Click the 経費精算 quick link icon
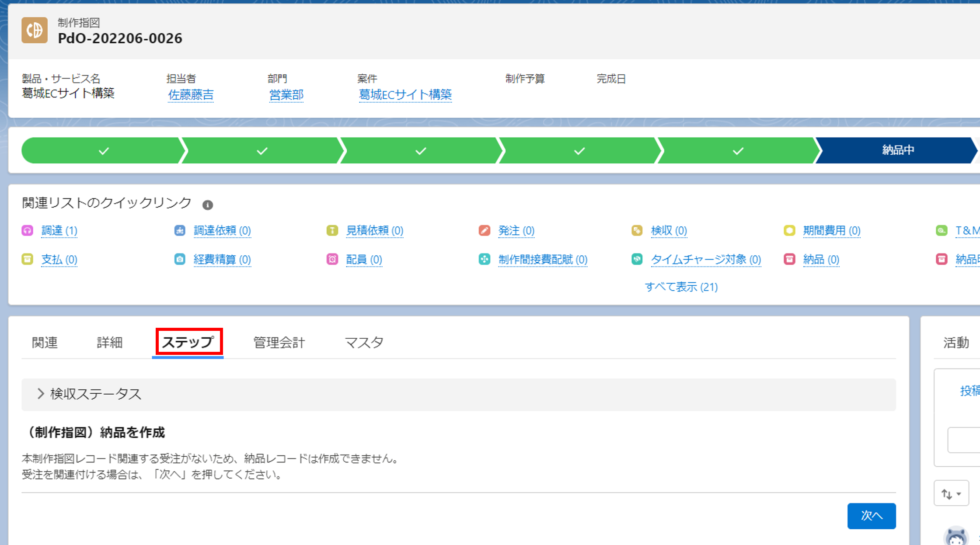Image resolution: width=980 pixels, height=545 pixels. [x=180, y=259]
